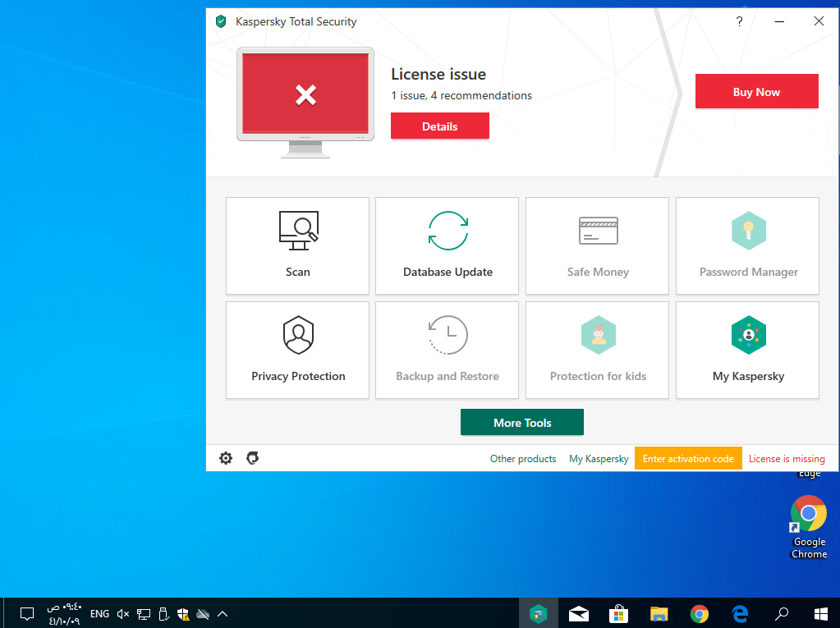Click "1 issue, 4 recommendations" text

[x=461, y=95]
